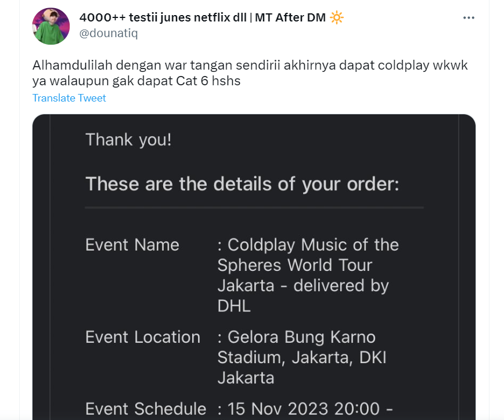Click the tweet text line mentioning Cat 6
504x420 pixels.
tap(136, 81)
